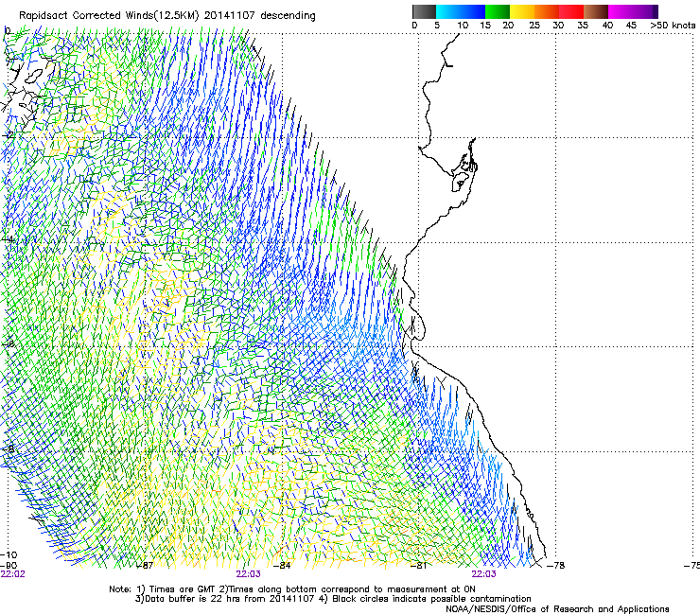Click the "22:03" time between -87 and -84

pos(248,574)
